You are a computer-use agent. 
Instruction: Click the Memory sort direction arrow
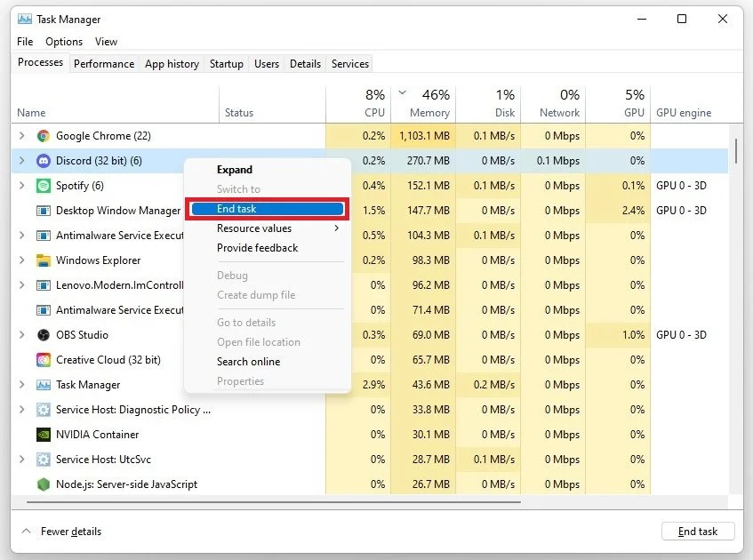click(x=403, y=92)
